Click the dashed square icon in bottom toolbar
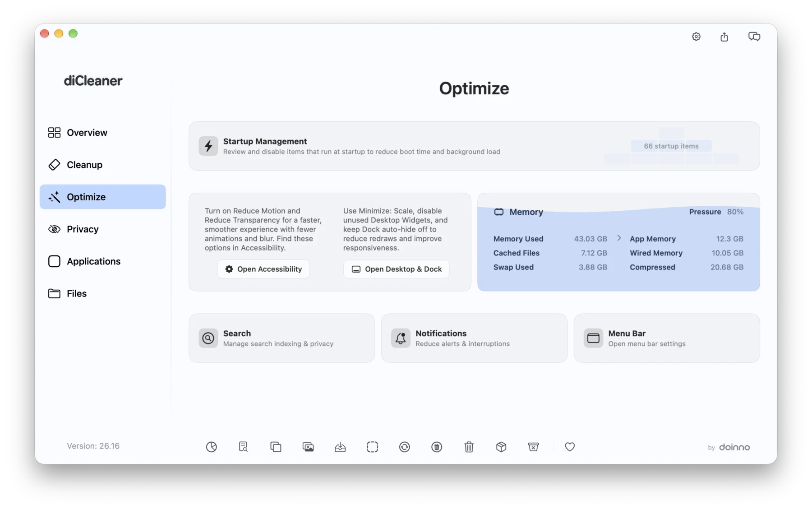This screenshot has height=510, width=812. tap(373, 447)
